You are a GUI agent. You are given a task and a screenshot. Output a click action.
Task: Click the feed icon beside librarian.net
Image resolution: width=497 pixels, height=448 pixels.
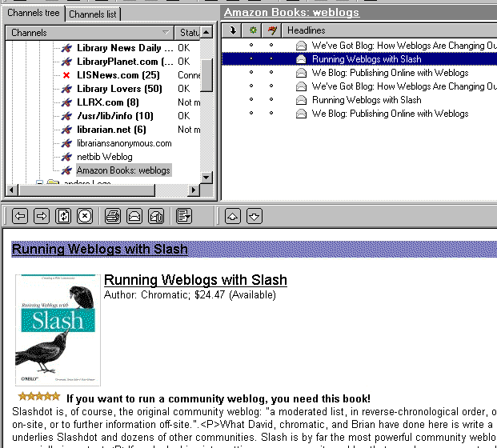pyautogui.click(x=66, y=130)
